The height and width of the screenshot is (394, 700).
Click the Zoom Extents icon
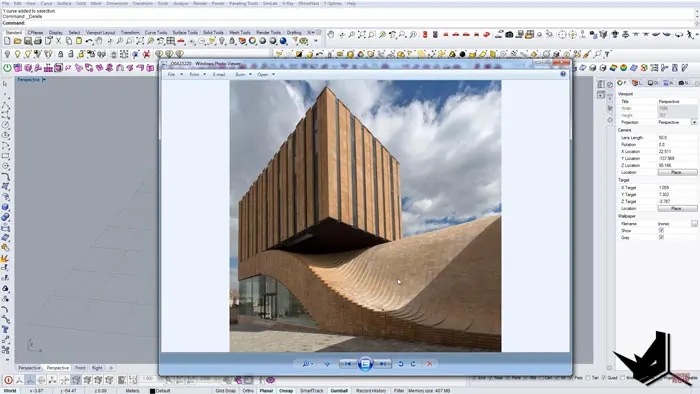point(140,41)
